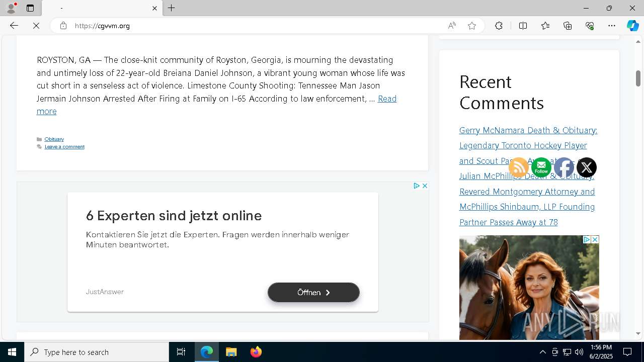Screen dimensions: 644x362
Task: Open Collections panel
Action: point(568,26)
